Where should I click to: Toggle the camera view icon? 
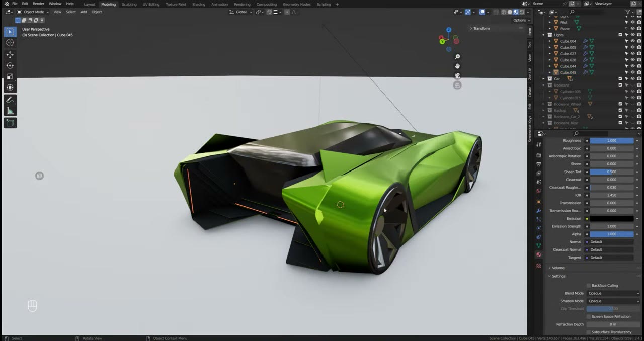coord(457,76)
